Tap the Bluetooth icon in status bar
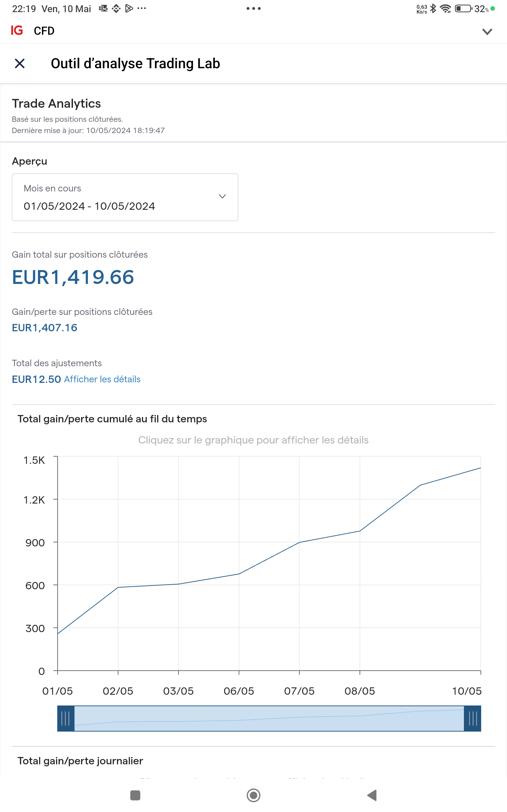The image size is (507, 812). [433, 8]
